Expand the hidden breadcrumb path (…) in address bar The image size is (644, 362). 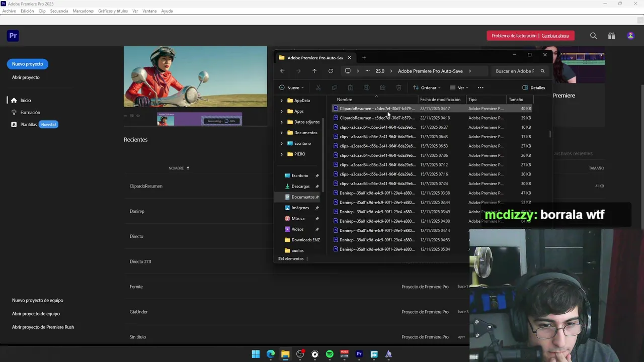click(x=367, y=71)
